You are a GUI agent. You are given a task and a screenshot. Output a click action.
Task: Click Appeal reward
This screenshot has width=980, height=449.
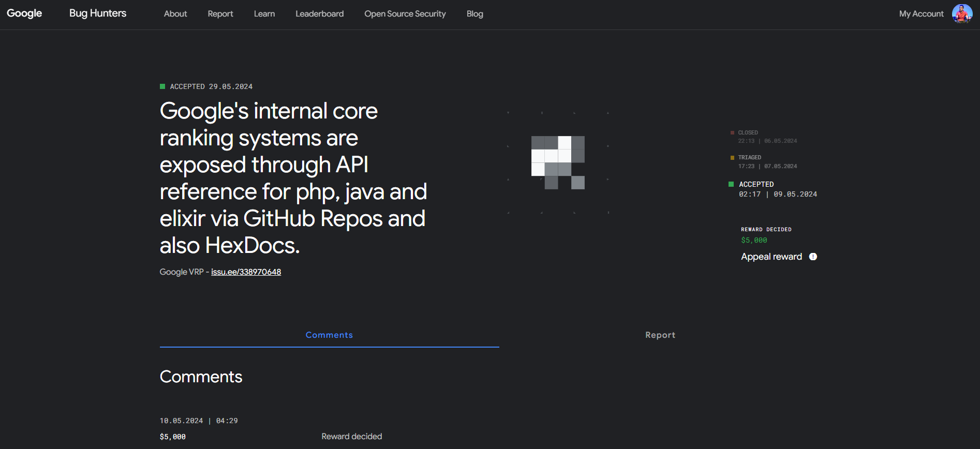pos(771,257)
